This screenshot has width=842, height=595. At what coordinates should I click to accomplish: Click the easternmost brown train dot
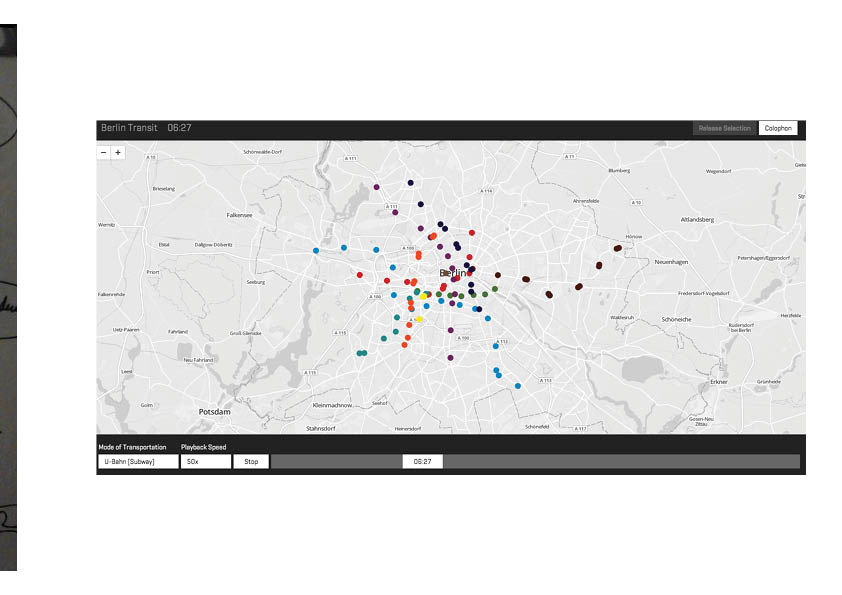coord(618,248)
